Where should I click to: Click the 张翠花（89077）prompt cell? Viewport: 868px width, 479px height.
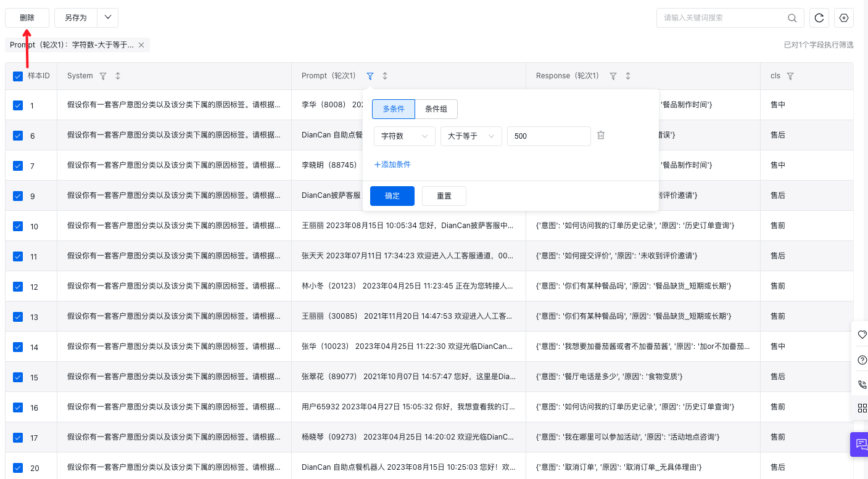point(408,376)
